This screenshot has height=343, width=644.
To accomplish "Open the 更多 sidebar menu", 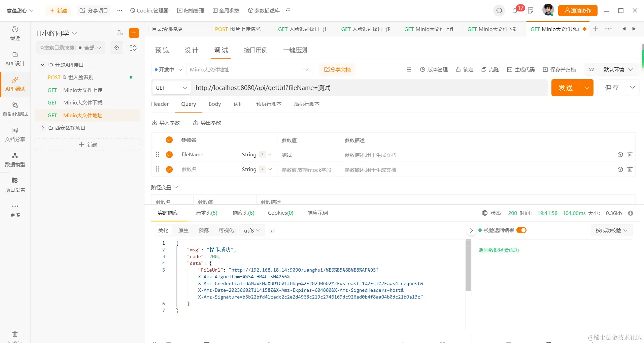I will pyautogui.click(x=15, y=210).
